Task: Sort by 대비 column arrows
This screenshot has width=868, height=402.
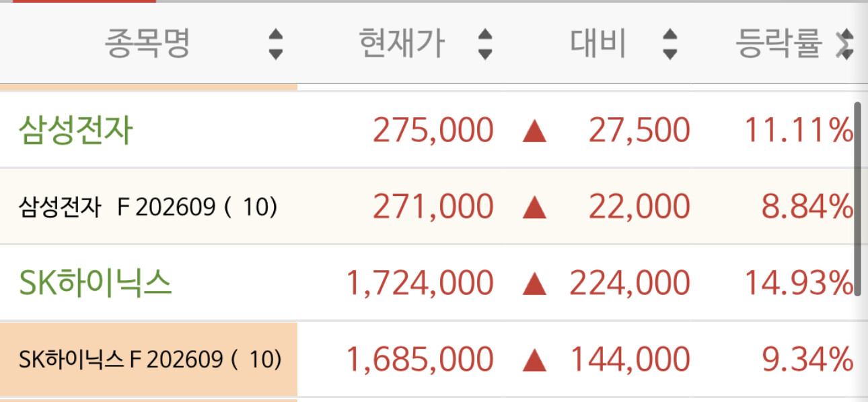Action: click(x=670, y=45)
